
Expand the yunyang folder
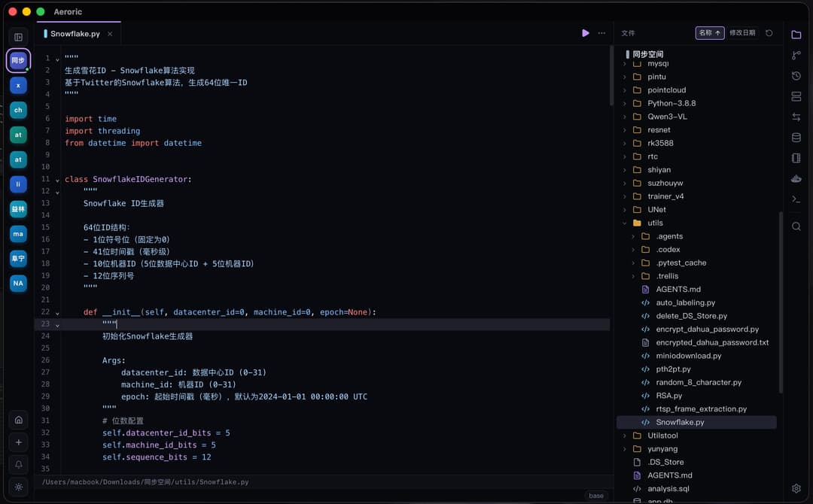pos(625,448)
